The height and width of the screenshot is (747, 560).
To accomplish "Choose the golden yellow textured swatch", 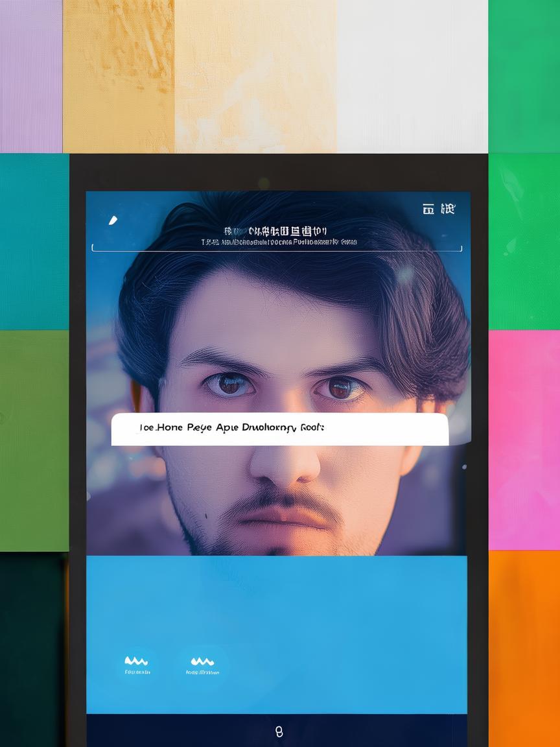I will point(119,76).
